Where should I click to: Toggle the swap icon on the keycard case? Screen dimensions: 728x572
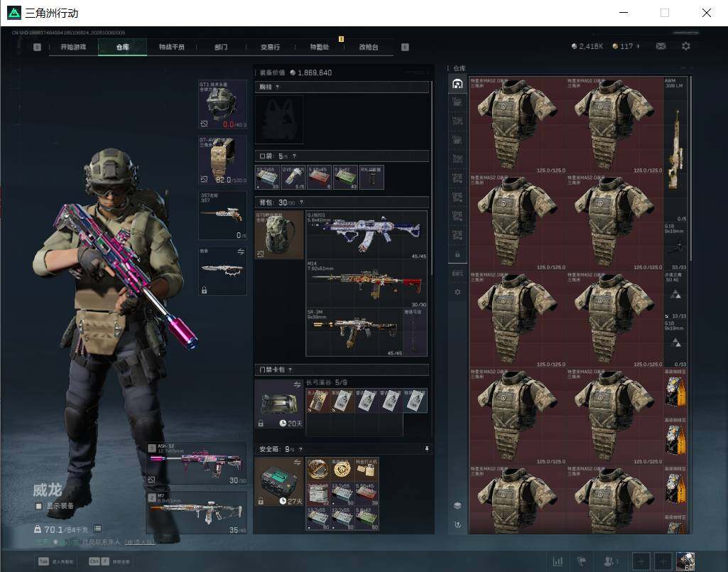click(x=297, y=384)
